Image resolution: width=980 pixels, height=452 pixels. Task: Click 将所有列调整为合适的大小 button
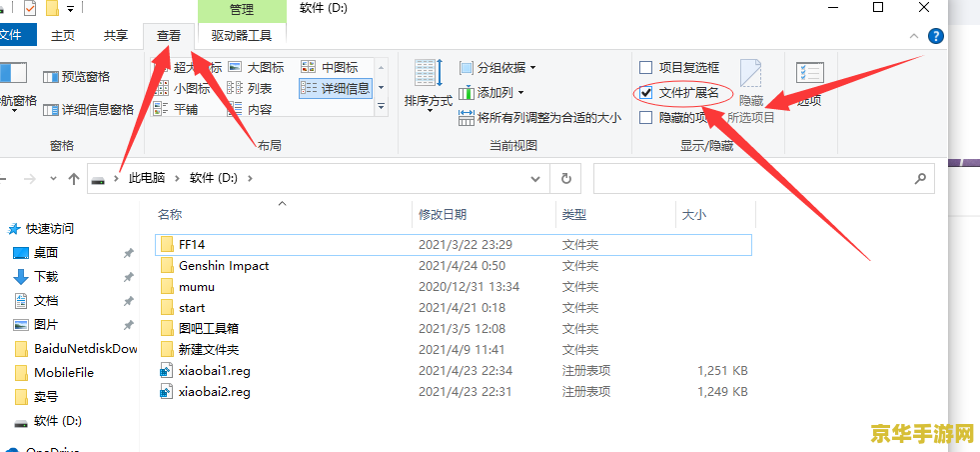(540, 117)
